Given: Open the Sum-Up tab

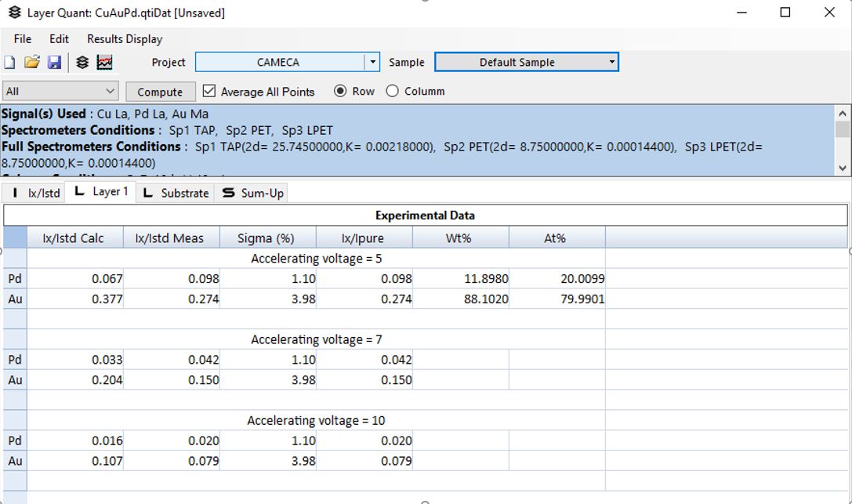Looking at the screenshot, I should (253, 193).
